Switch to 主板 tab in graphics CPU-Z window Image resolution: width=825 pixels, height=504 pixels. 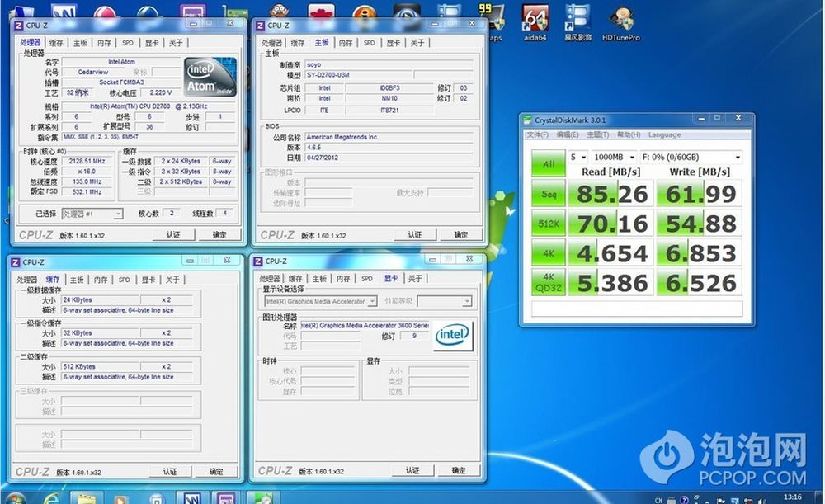[x=319, y=278]
